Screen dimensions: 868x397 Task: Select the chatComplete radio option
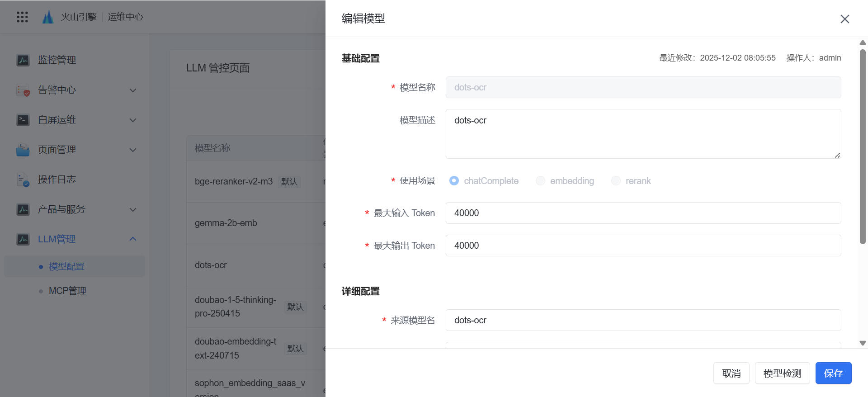tap(454, 181)
